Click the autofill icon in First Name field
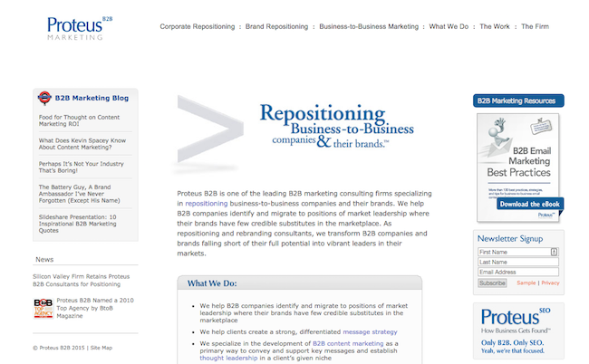Viewport: 589px width, 364px height. coord(554,252)
